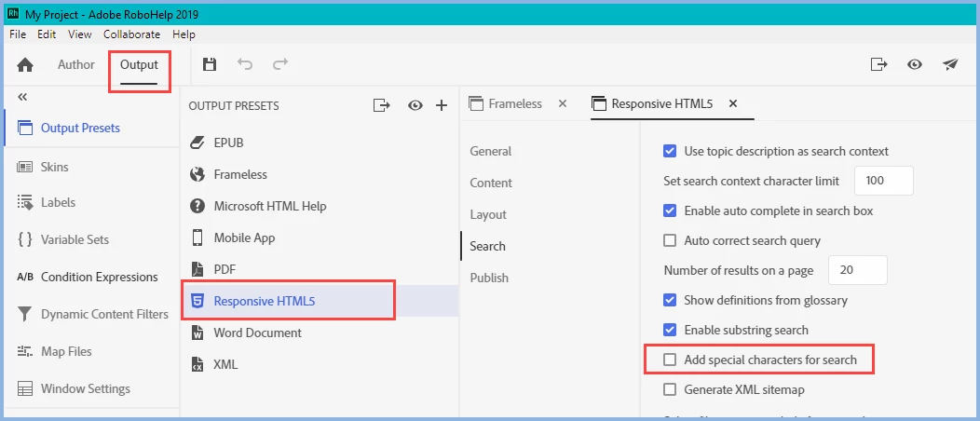The height and width of the screenshot is (421, 980).
Task: Select Condition Expressions in sidebar
Action: point(100,277)
